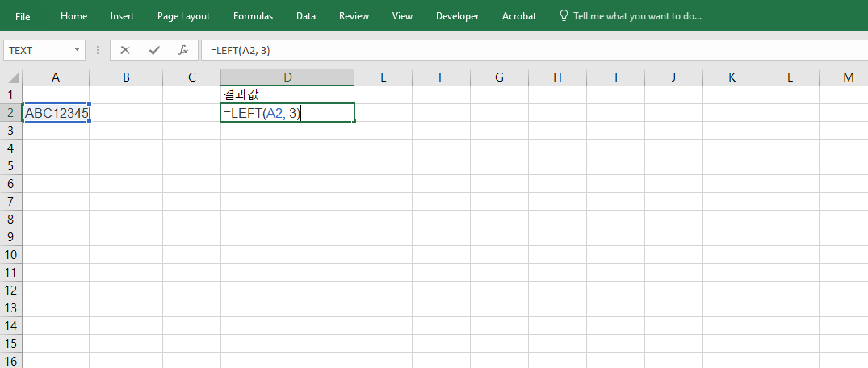This screenshot has height=368, width=868.
Task: Expand the Name Box dropdown arrow
Action: pos(77,50)
